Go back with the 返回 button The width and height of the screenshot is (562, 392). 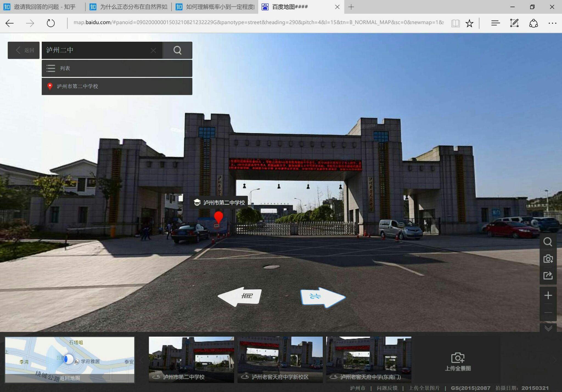[24, 50]
